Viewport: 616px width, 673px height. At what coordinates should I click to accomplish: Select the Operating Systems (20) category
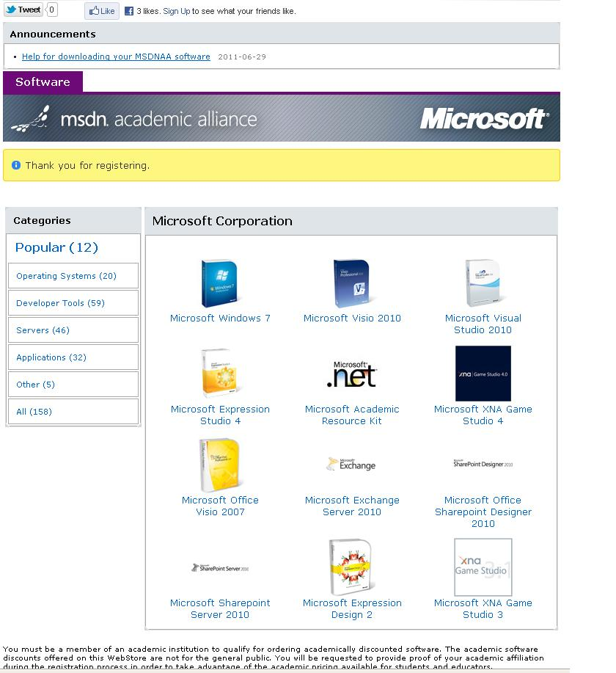pos(73,276)
